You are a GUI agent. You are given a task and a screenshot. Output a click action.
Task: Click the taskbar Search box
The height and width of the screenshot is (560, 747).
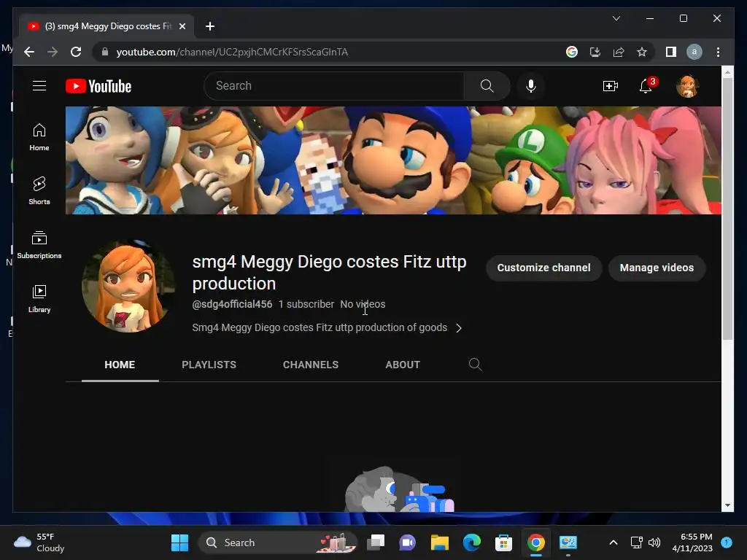277,542
